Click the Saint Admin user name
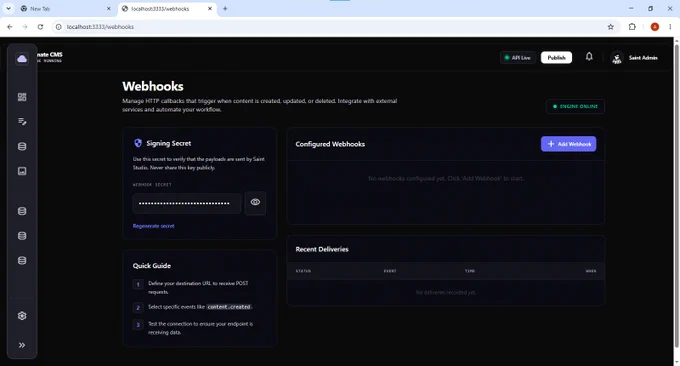This screenshot has height=366, width=680. tap(643, 58)
